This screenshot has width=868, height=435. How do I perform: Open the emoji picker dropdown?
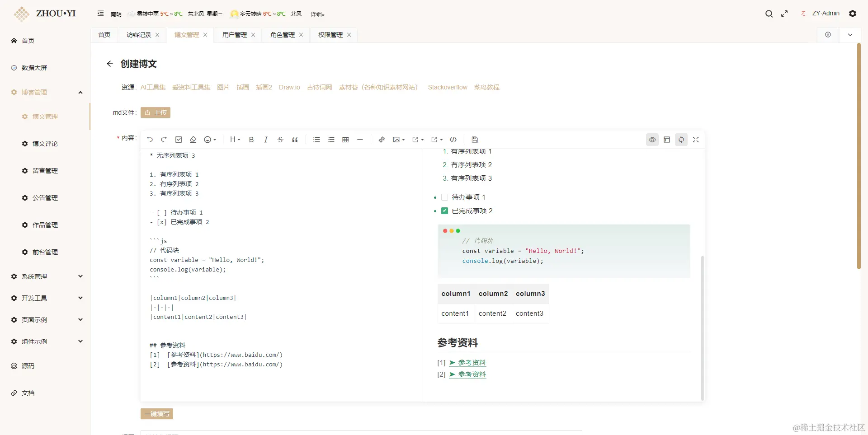pos(210,140)
